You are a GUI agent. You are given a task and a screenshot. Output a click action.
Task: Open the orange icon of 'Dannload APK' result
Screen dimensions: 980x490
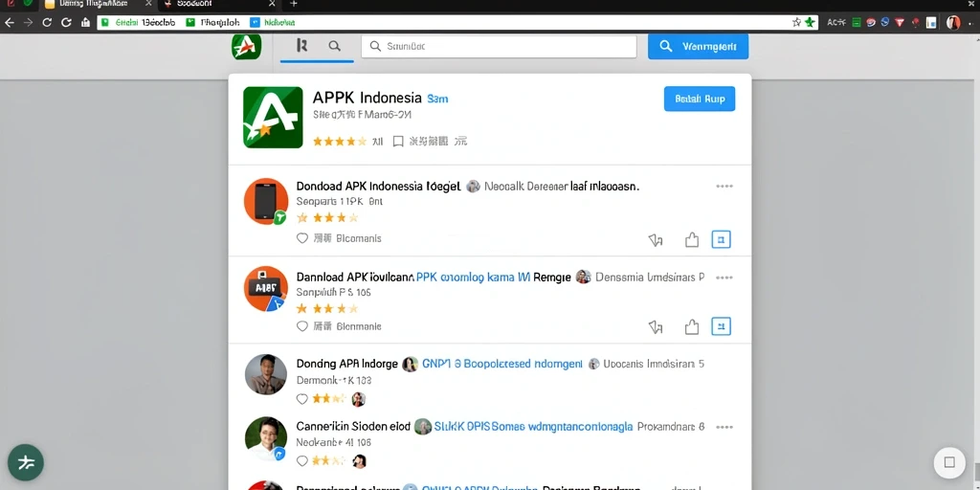[x=266, y=289]
